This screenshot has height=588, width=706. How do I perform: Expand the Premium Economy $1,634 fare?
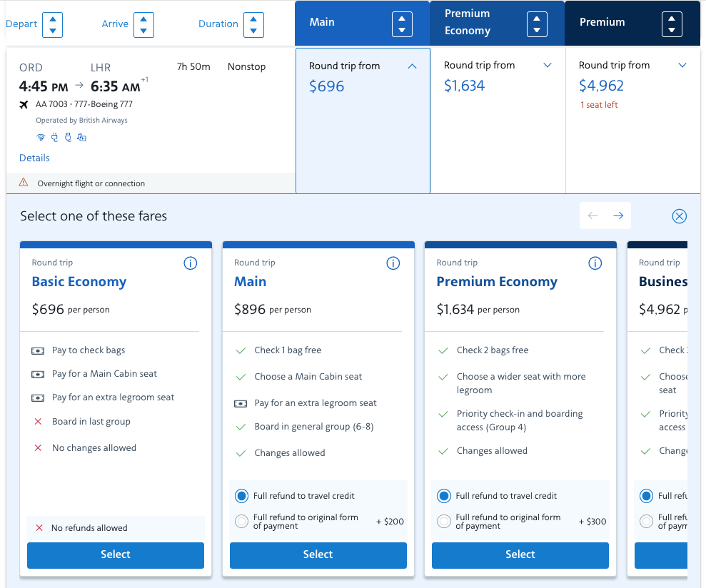(548, 66)
